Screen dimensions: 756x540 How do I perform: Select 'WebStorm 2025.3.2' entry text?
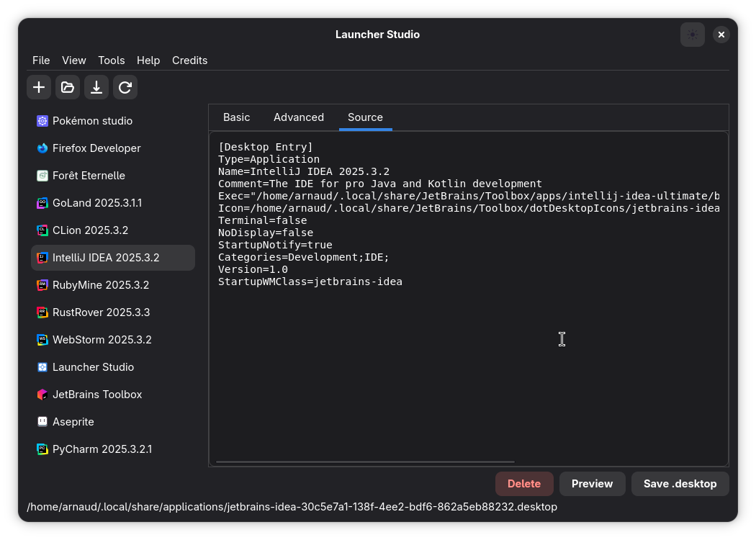pos(102,340)
